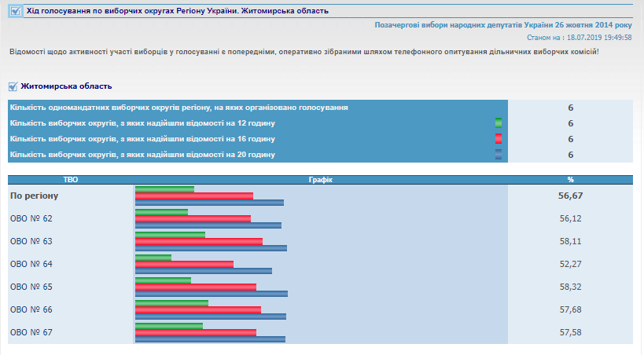Open the ОВО № 65 district link
644x355 pixels.
tap(31, 287)
